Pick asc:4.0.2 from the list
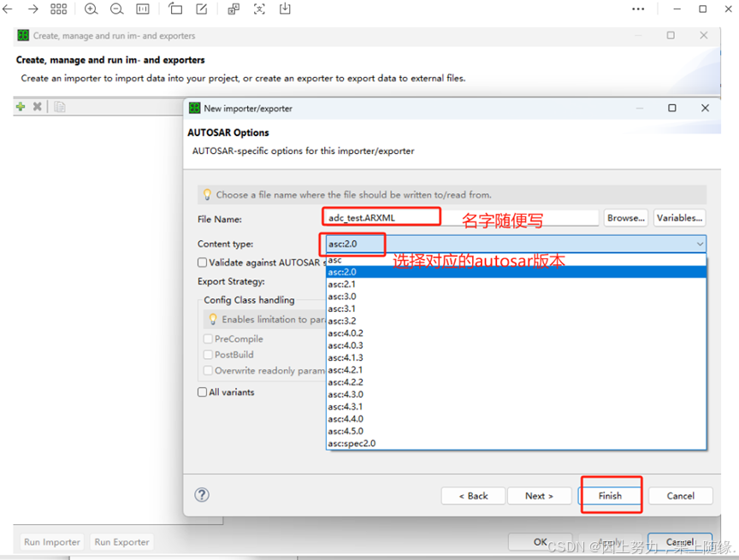Screen dimensions: 739x560 tap(516, 333)
